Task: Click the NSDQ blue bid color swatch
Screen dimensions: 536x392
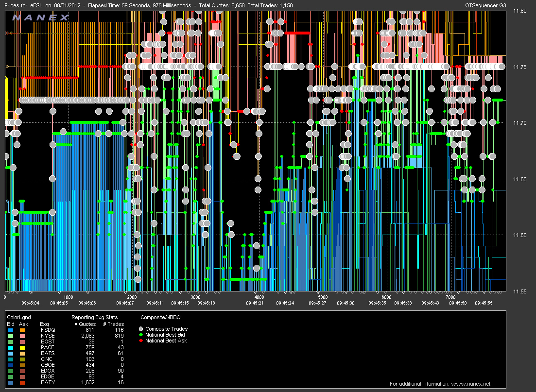Action: [10, 329]
